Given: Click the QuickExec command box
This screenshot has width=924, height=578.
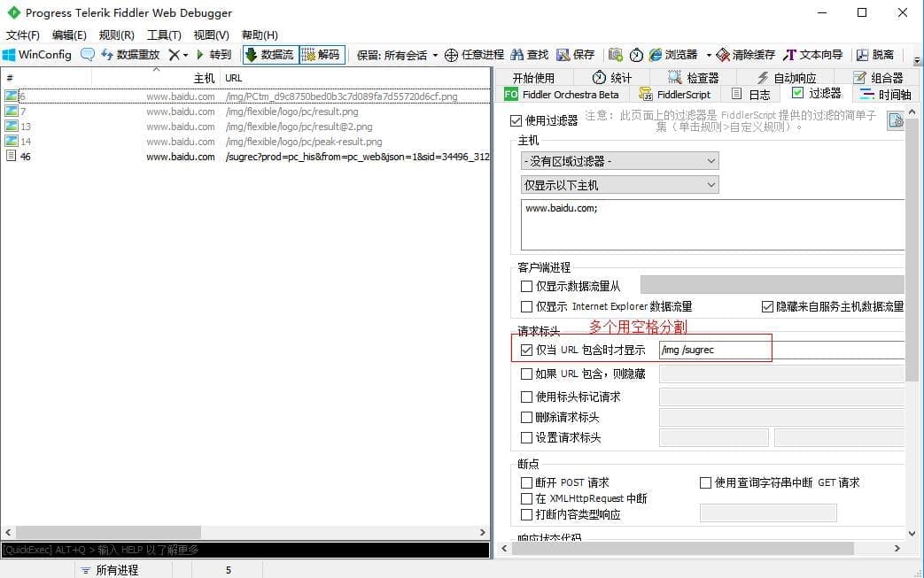Looking at the screenshot, I should (x=245, y=550).
